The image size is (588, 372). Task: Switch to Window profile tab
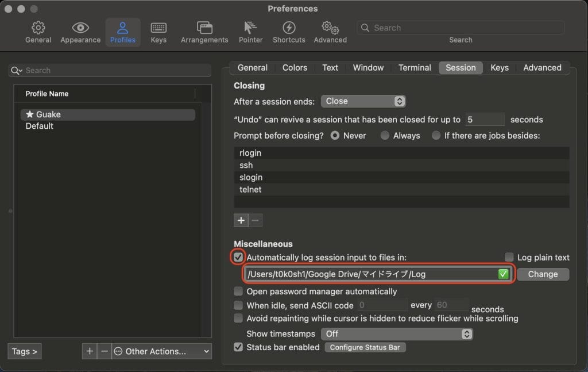(x=368, y=68)
